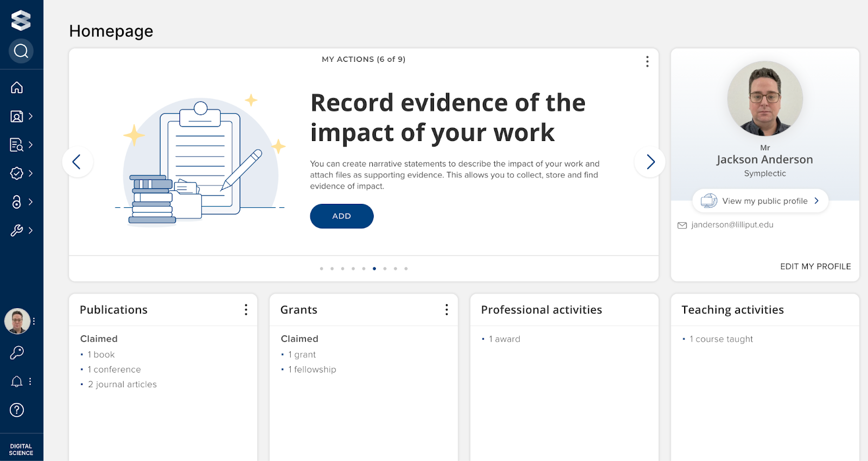Open the help question mark icon
Image resolution: width=868 pixels, height=461 pixels.
pos(17,410)
